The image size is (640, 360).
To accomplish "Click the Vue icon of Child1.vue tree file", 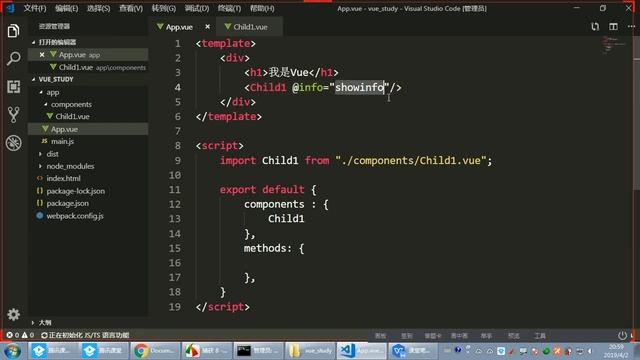I will pyautogui.click(x=50, y=116).
